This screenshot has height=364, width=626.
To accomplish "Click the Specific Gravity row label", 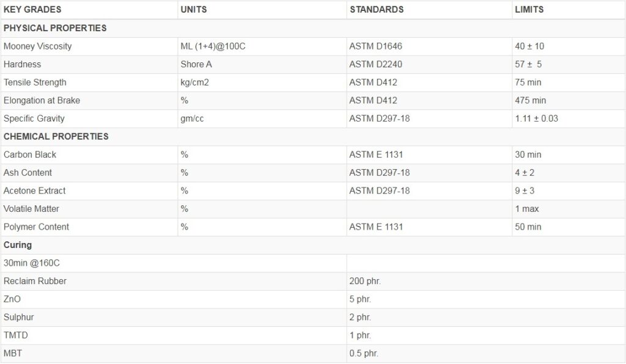I will pos(34,118).
